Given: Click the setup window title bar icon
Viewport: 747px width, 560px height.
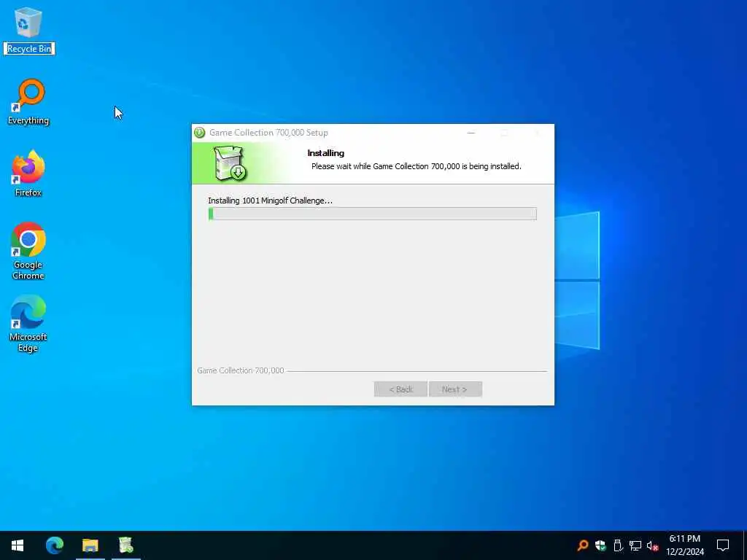Looking at the screenshot, I should coord(200,133).
